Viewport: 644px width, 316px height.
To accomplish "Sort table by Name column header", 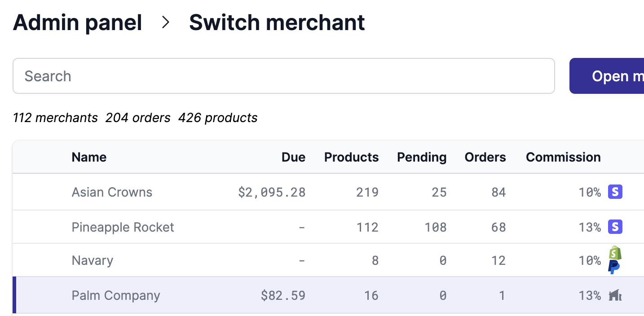I will point(89,157).
